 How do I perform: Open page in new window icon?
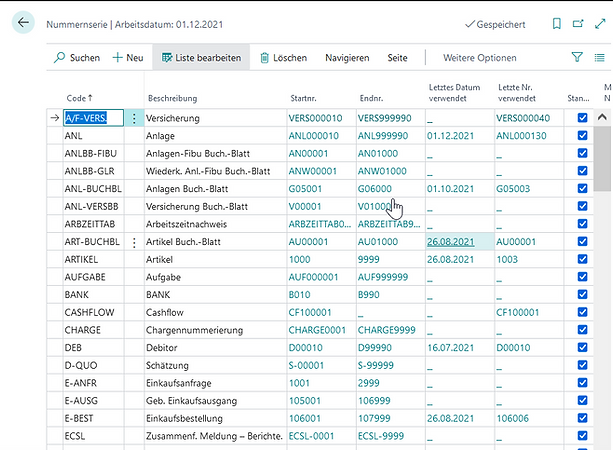pos(579,23)
